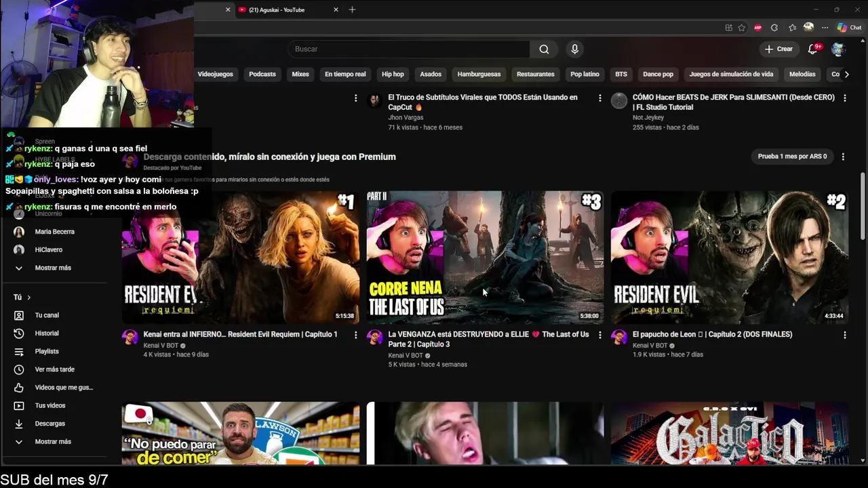Screen dimensions: 868x488
Task: Click the search magnifier button
Action: point(544,49)
